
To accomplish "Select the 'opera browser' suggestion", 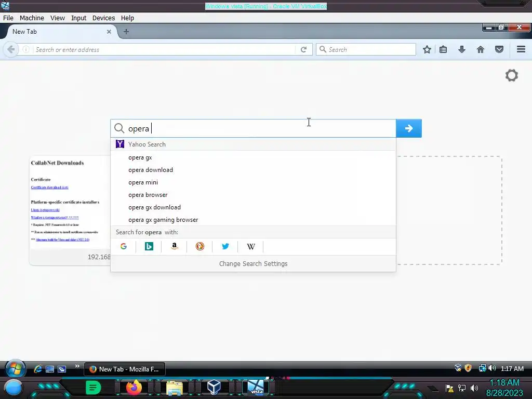I will click(253, 195).
